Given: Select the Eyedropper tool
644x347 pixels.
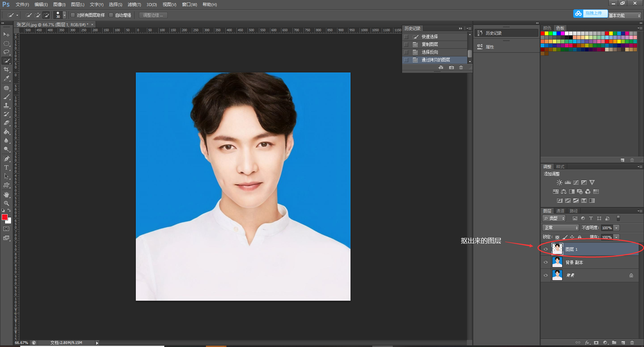Looking at the screenshot, I should click(x=6, y=78).
